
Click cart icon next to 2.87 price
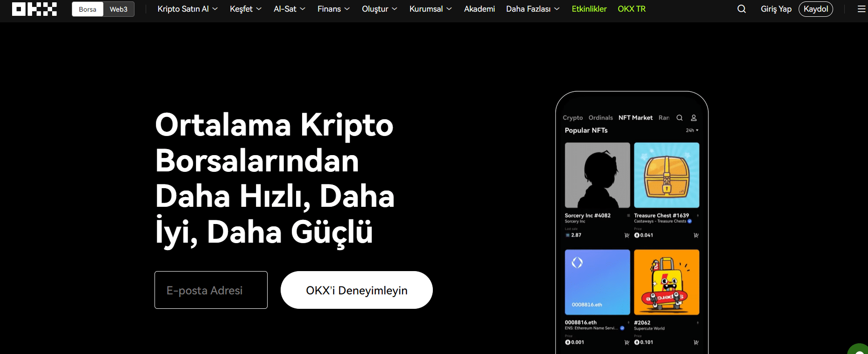coord(626,235)
